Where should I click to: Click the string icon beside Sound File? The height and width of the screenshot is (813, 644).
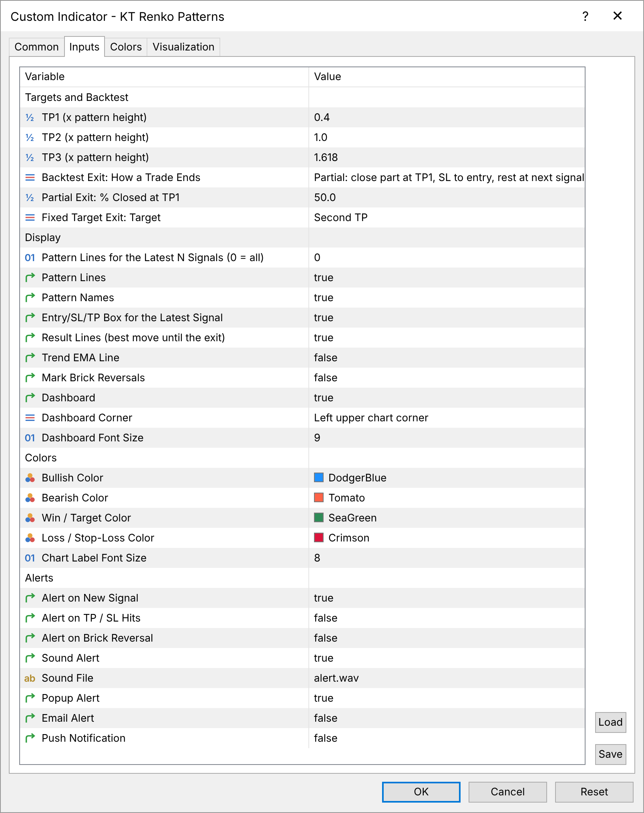[x=30, y=678]
